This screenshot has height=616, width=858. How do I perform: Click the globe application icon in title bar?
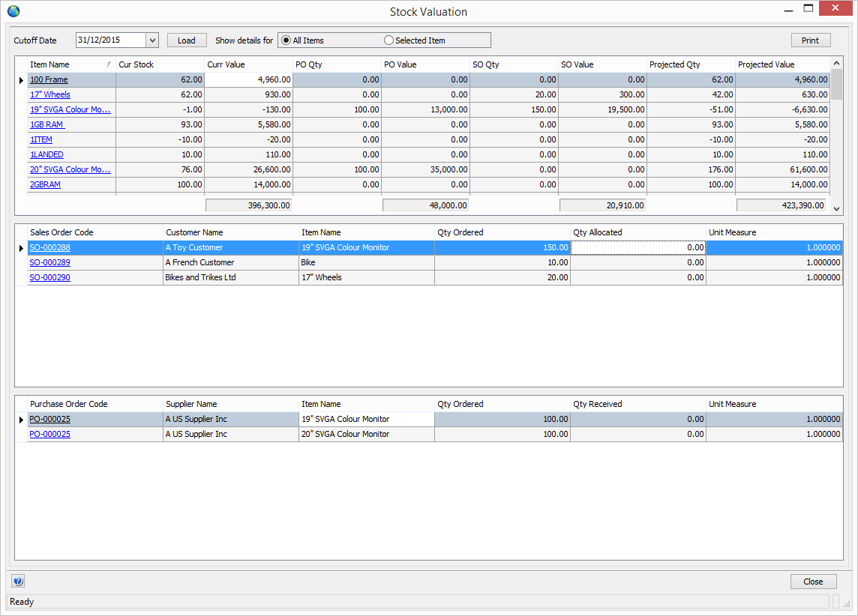coord(13,11)
